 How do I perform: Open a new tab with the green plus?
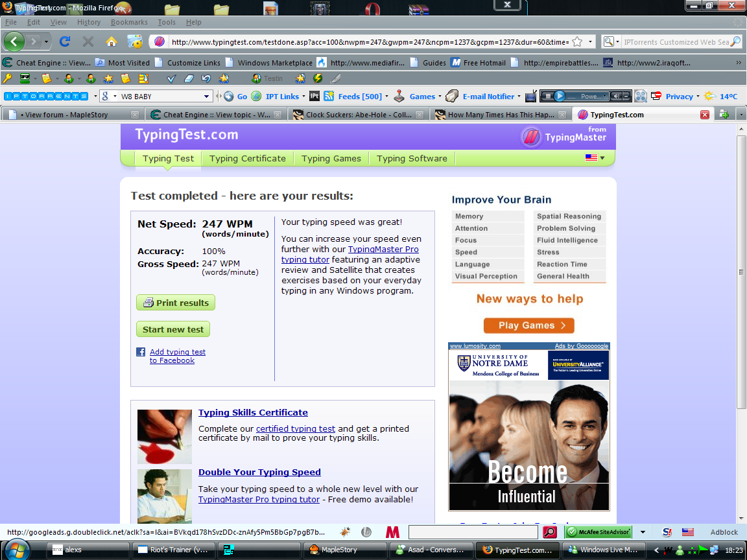coord(724,114)
